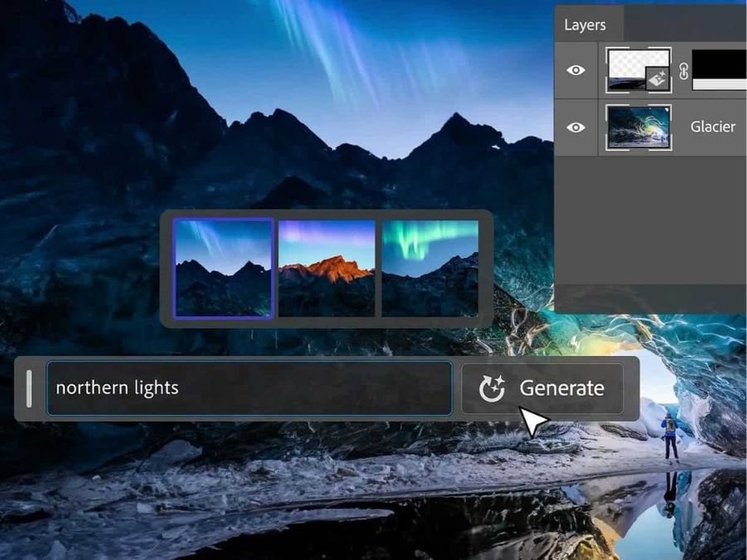
Task: Click the grab handle left of the prompt bar
Action: pyautogui.click(x=30, y=387)
